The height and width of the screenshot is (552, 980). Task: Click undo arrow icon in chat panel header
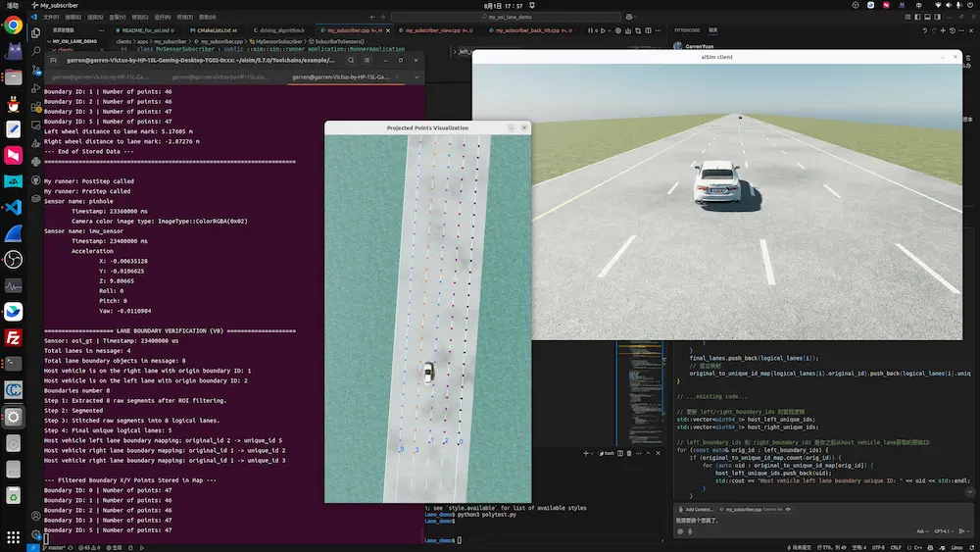925,30
